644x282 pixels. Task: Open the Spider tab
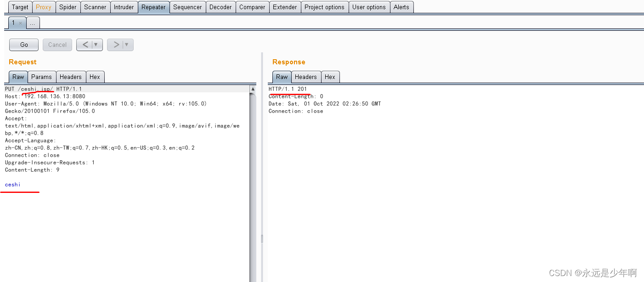click(x=68, y=7)
